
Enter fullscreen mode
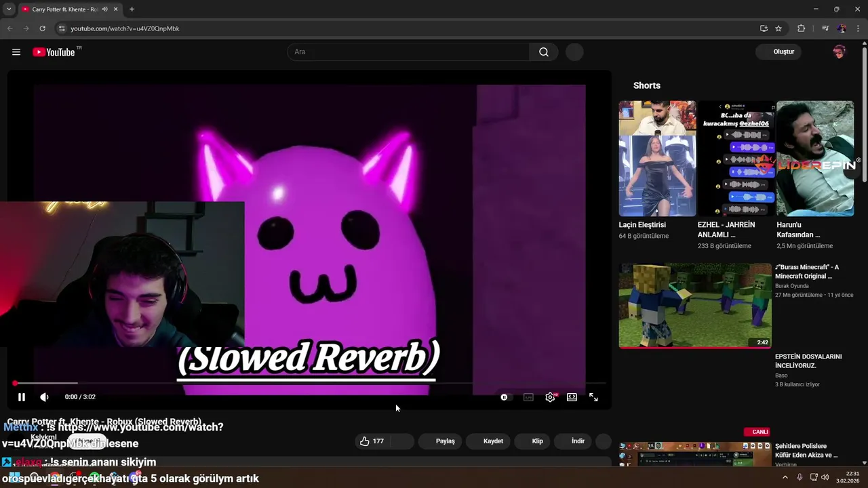(593, 397)
